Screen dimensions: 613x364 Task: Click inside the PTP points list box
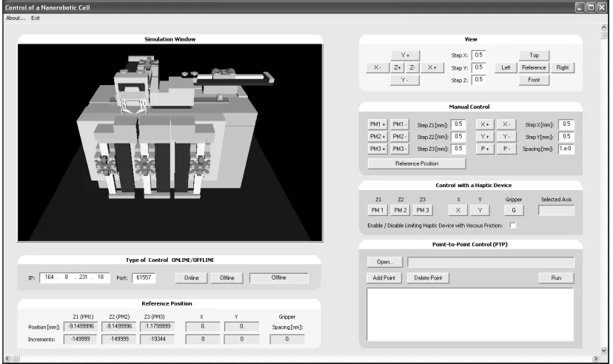click(x=470, y=314)
